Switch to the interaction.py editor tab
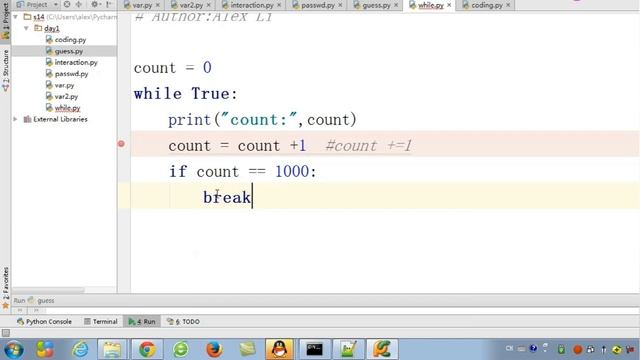Image resolution: width=640 pixels, height=360 pixels. (251, 5)
